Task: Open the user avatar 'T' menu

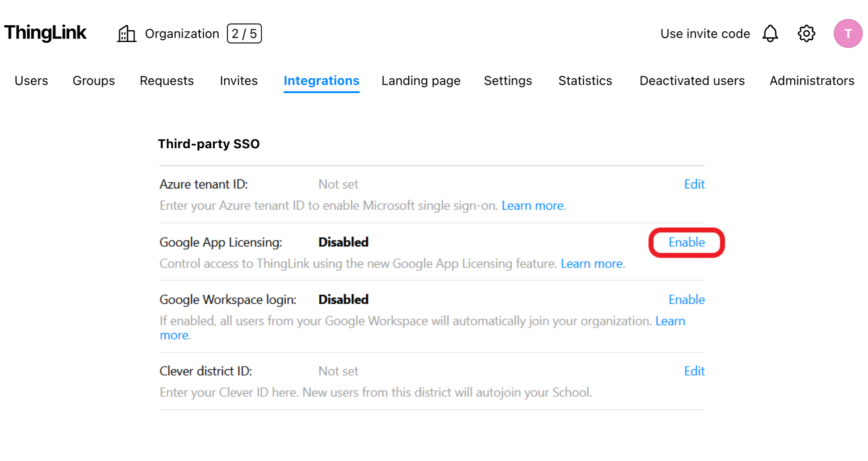Action: [x=848, y=33]
